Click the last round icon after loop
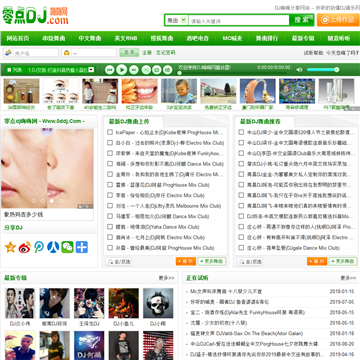The height and width of the screenshot is (360, 360). (x=168, y=70)
